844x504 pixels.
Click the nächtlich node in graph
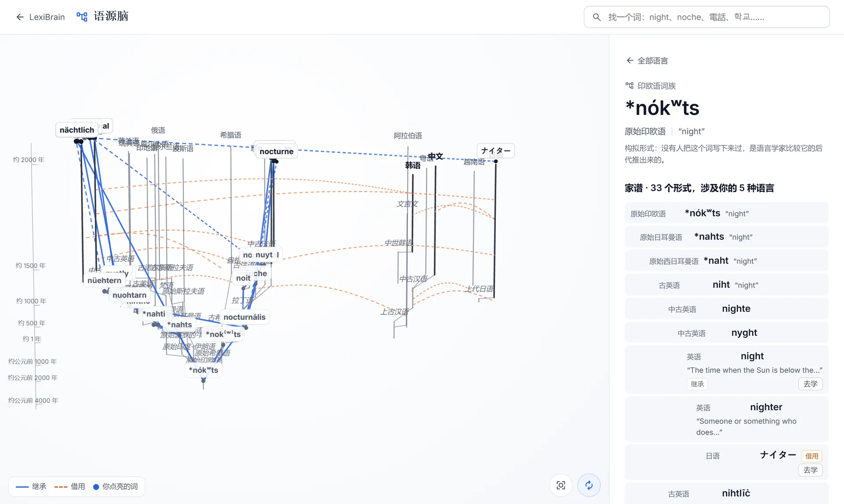click(77, 130)
